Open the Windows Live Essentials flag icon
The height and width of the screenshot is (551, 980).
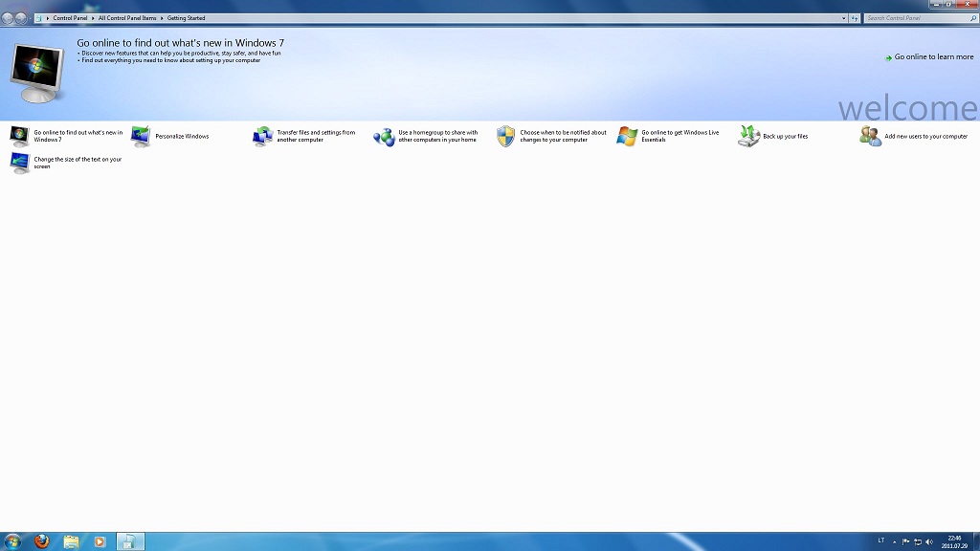point(627,137)
